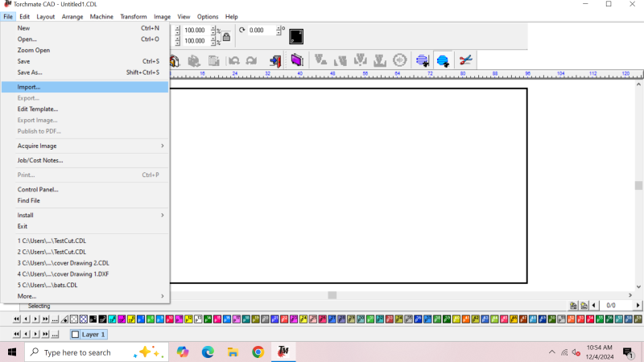Click Find File in File menu
The height and width of the screenshot is (362, 644).
(x=85, y=200)
